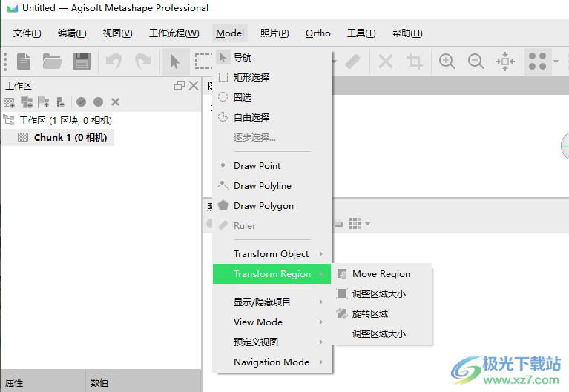
Task: Click Disable items minus icon
Action: click(x=99, y=102)
